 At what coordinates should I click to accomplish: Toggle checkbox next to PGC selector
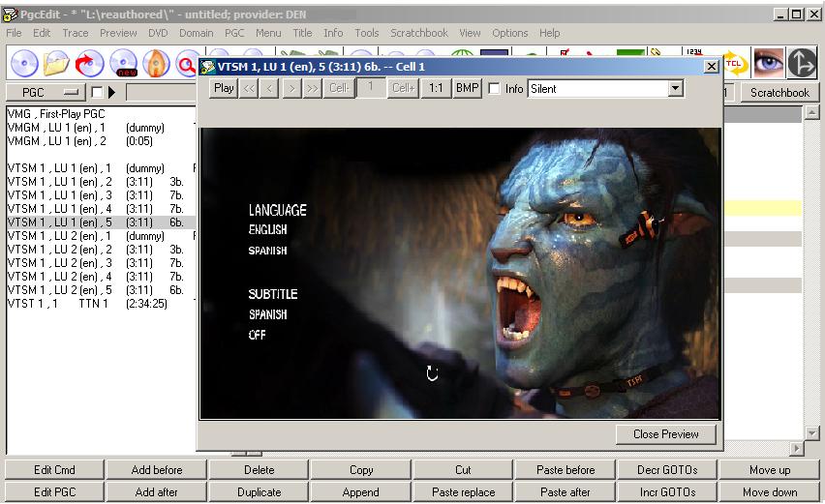coord(97,93)
